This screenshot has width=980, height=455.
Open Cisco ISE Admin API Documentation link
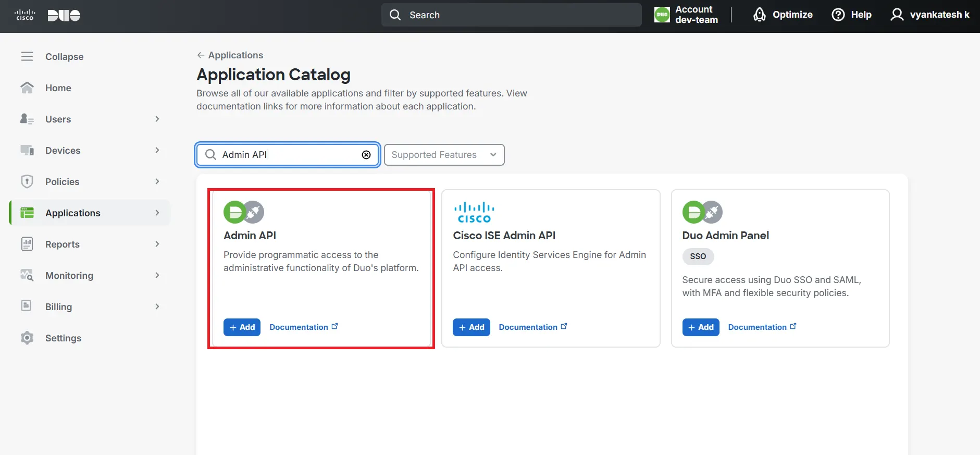coord(528,327)
